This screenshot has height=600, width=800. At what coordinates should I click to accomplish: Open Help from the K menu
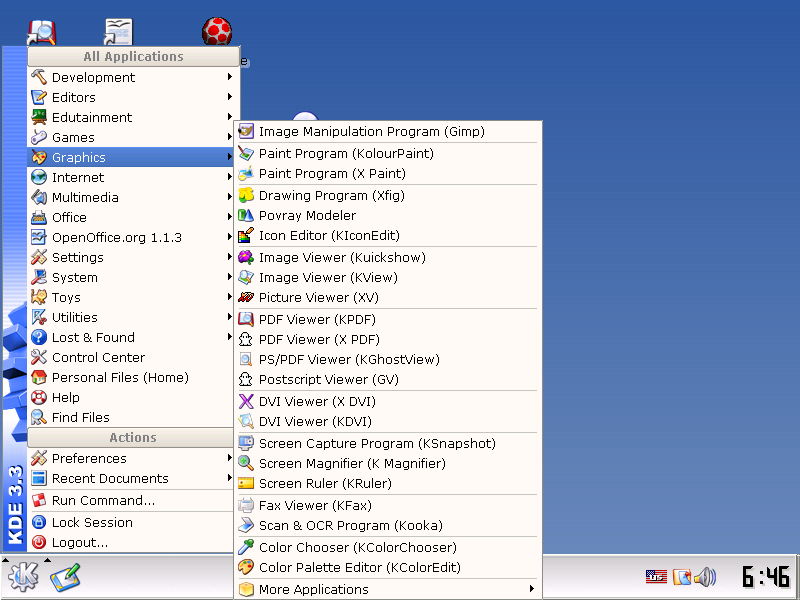click(x=131, y=397)
